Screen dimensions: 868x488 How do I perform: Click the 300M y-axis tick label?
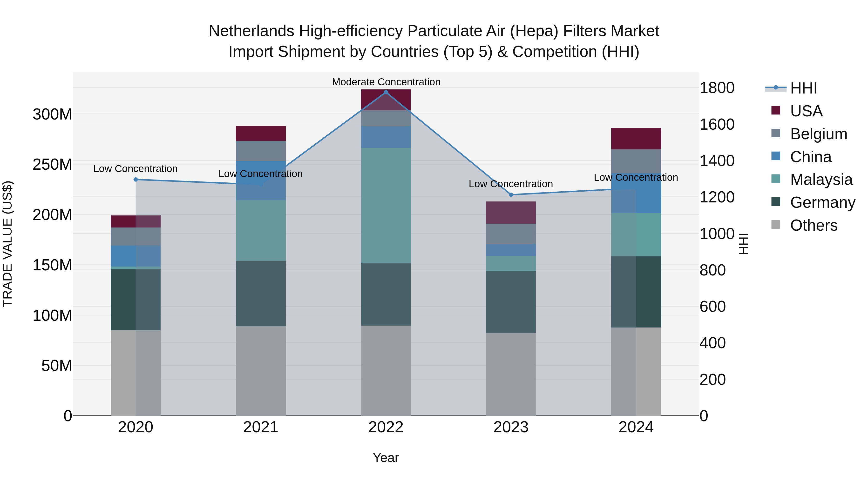tap(52, 114)
